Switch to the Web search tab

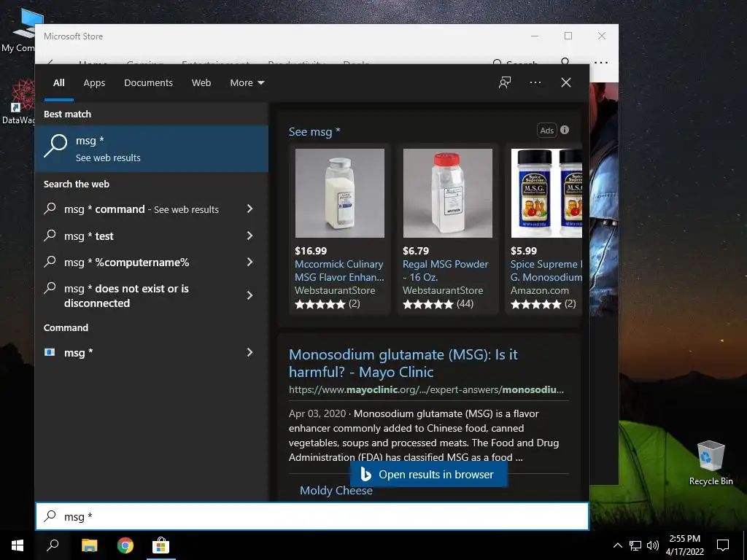point(201,83)
